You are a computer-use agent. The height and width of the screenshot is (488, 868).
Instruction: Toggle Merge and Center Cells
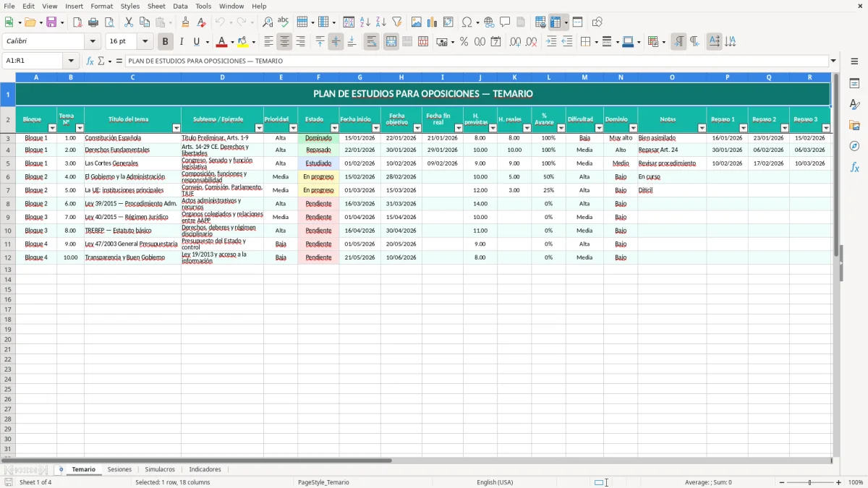tap(391, 42)
